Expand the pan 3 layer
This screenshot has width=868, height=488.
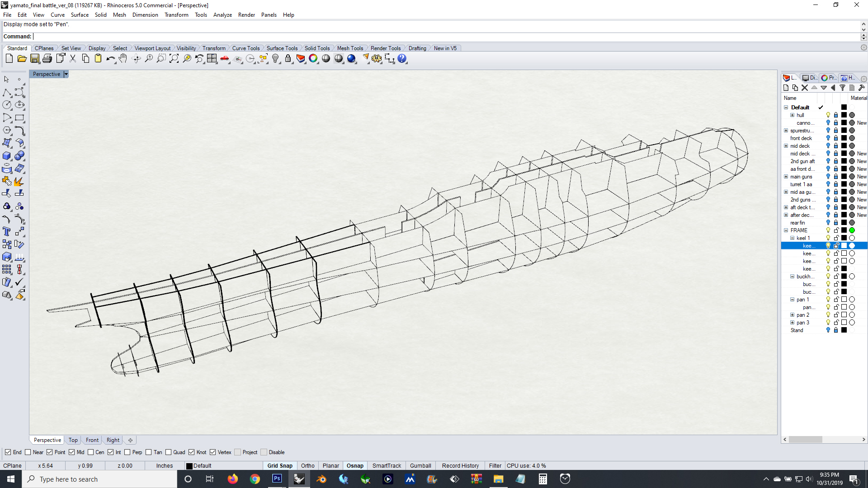[x=793, y=323]
